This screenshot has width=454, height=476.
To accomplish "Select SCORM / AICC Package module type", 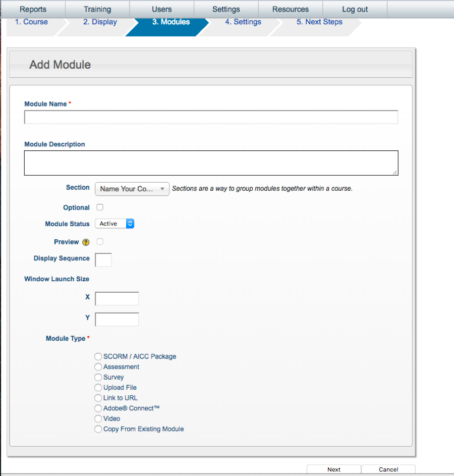I will tap(98, 356).
